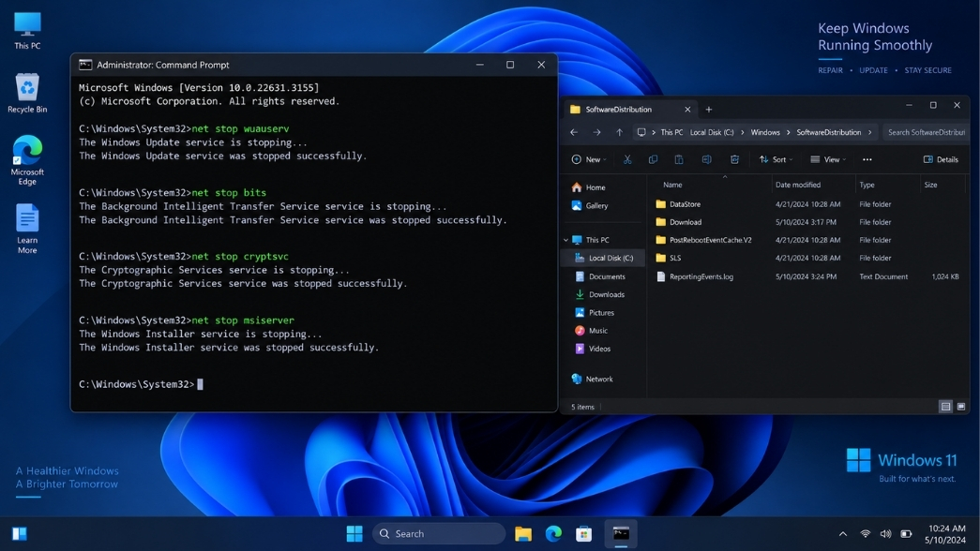This screenshot has height=551, width=980.
Task: Go back with Explorer's left arrow
Action: point(574,132)
